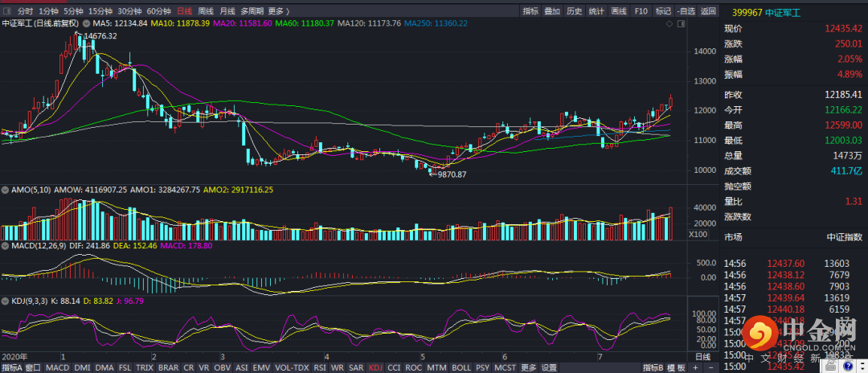Select the BOLL indicator in bottom bar
The width and height of the screenshot is (868, 373).
460,367
